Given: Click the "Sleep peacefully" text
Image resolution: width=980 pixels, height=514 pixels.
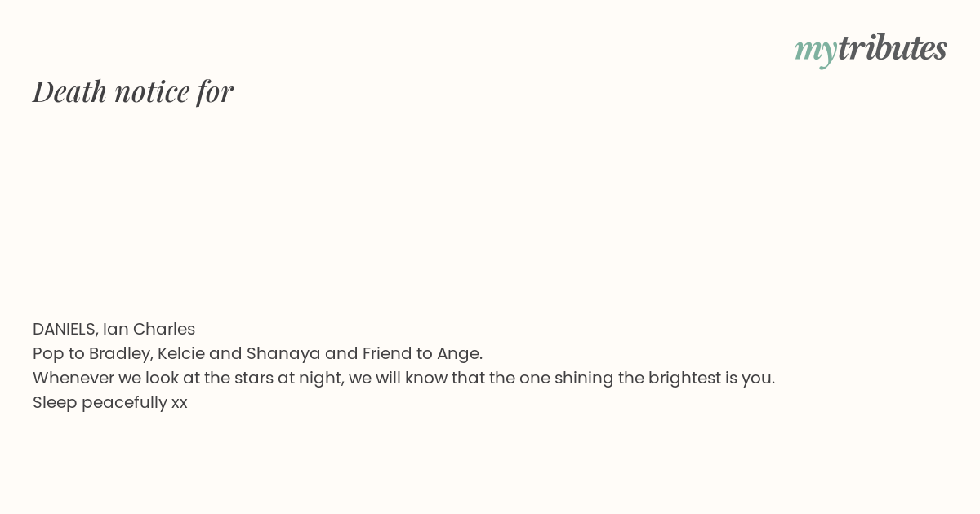Looking at the screenshot, I should point(100,403).
